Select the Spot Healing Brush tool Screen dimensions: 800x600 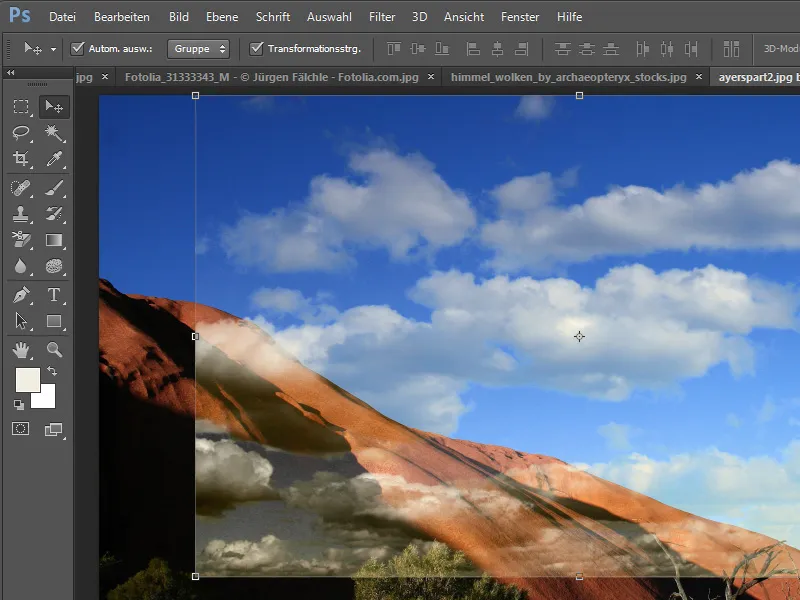coord(21,188)
